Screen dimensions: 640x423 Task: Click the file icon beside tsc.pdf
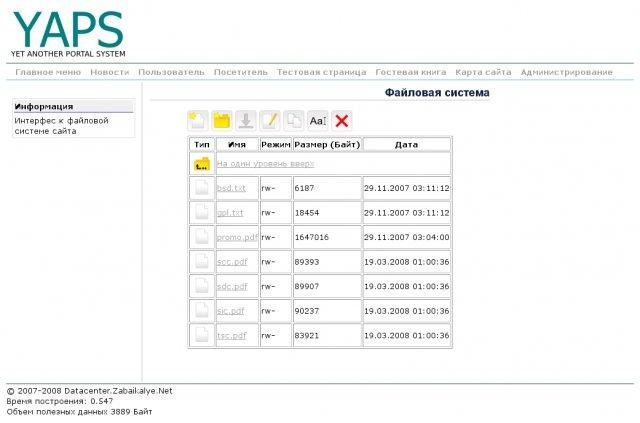click(x=202, y=335)
